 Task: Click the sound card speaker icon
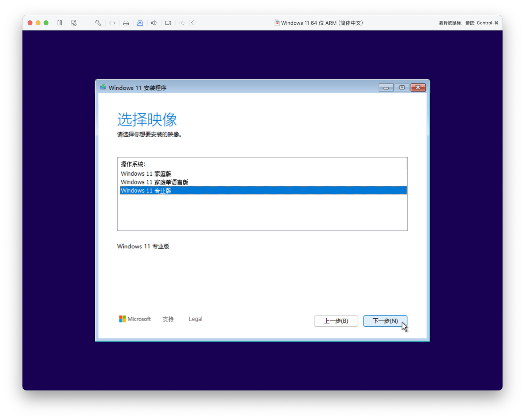coord(154,23)
